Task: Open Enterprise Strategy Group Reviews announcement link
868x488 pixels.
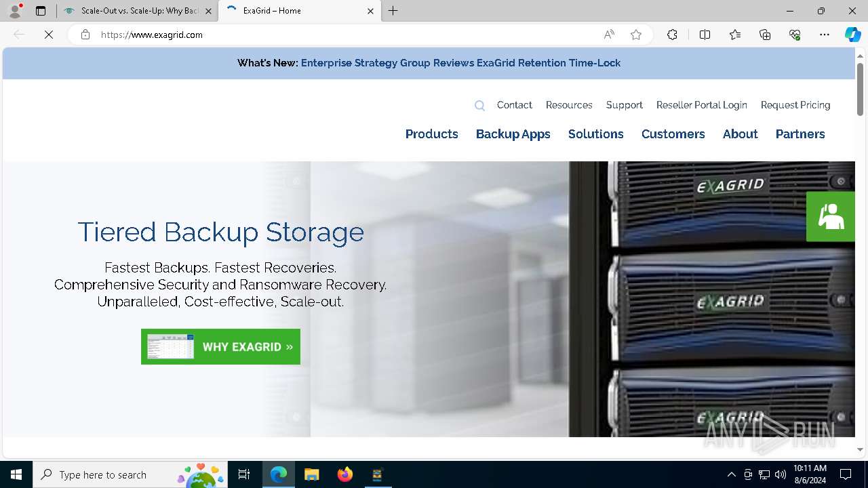Action: [460, 63]
